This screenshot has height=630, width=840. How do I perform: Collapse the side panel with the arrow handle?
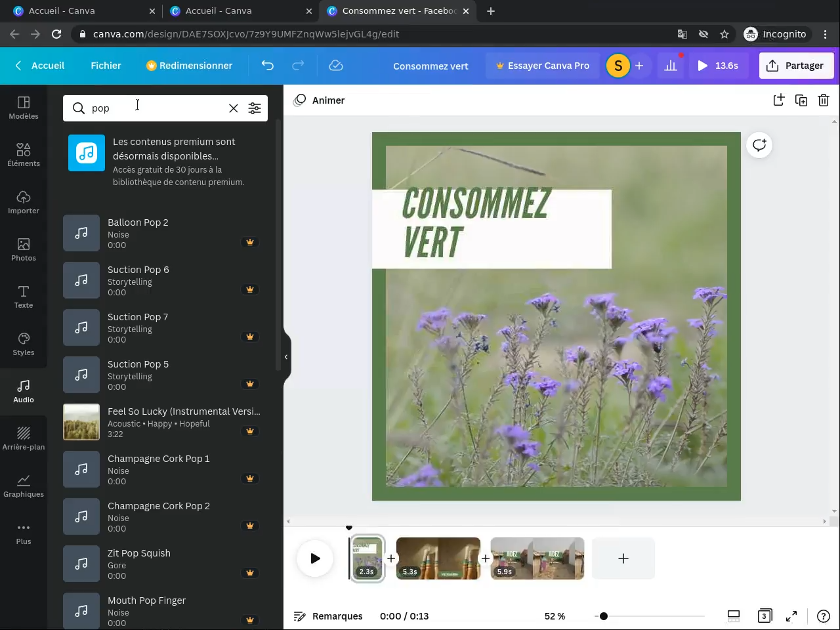[286, 357]
